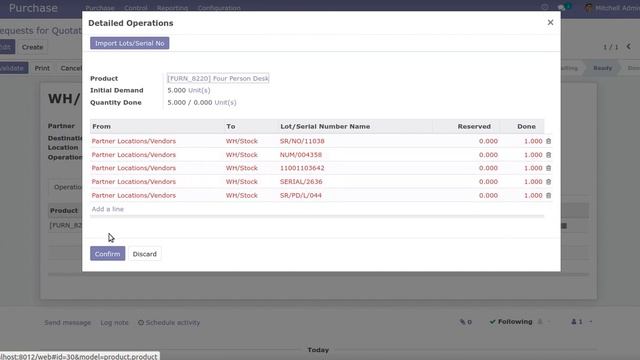Viewport: 640px width, 360px height.
Task: Click Unit(s) link next to Quantity Done
Action: tap(225, 102)
